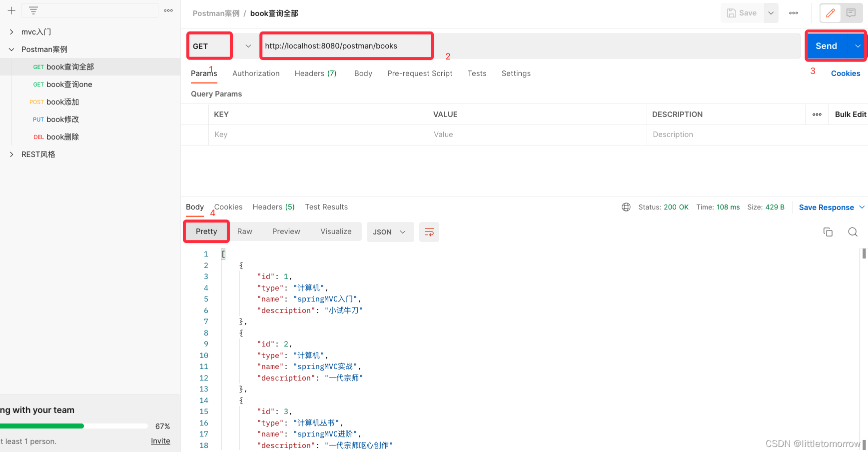Click the Description input cell

[757, 135]
